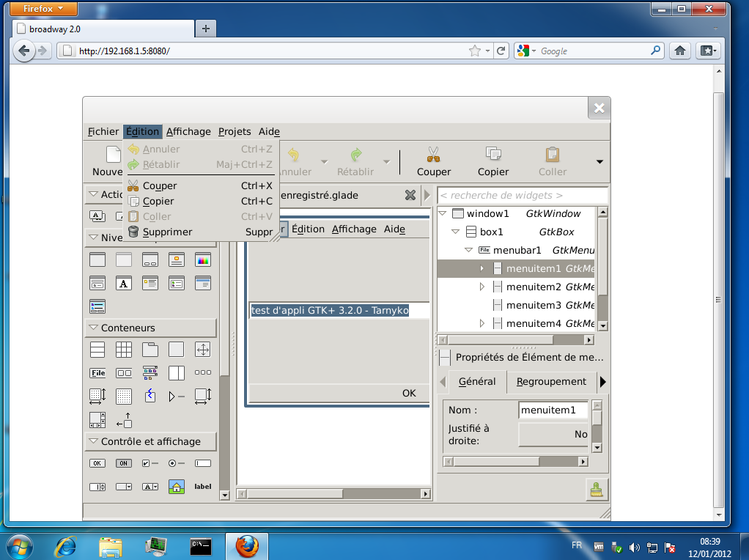Toggle the 'Justifié à droite' property button
This screenshot has height=560, width=749.
coord(554,434)
